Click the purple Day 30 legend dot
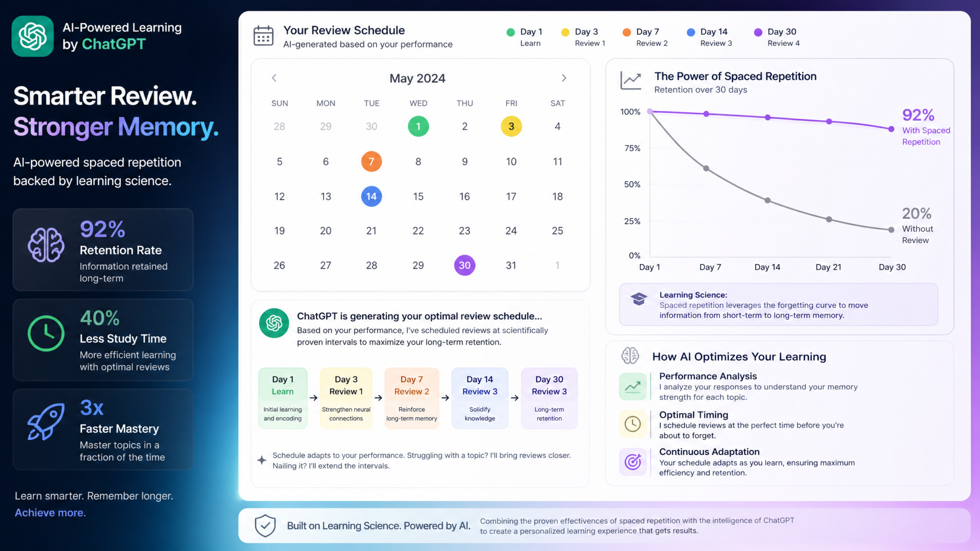 pyautogui.click(x=758, y=32)
